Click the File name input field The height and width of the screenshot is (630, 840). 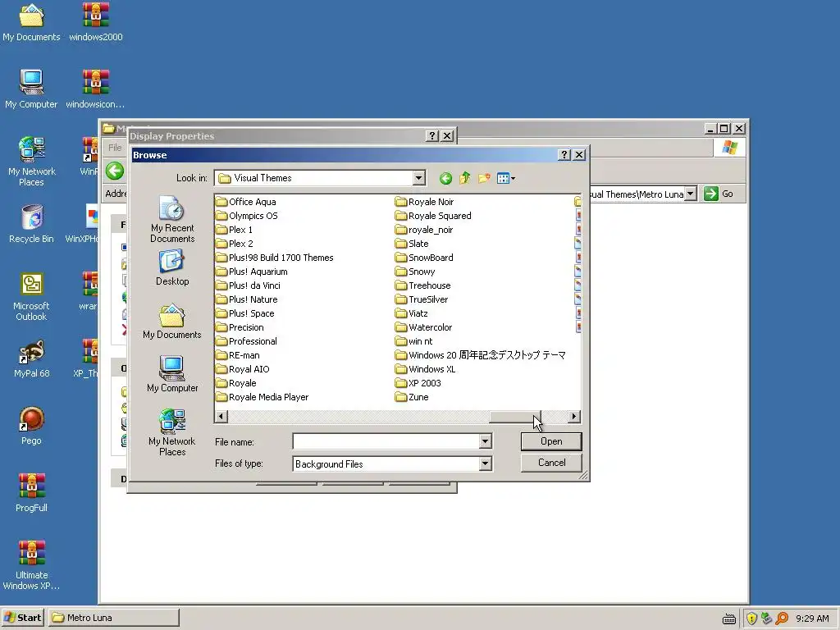[386, 441]
